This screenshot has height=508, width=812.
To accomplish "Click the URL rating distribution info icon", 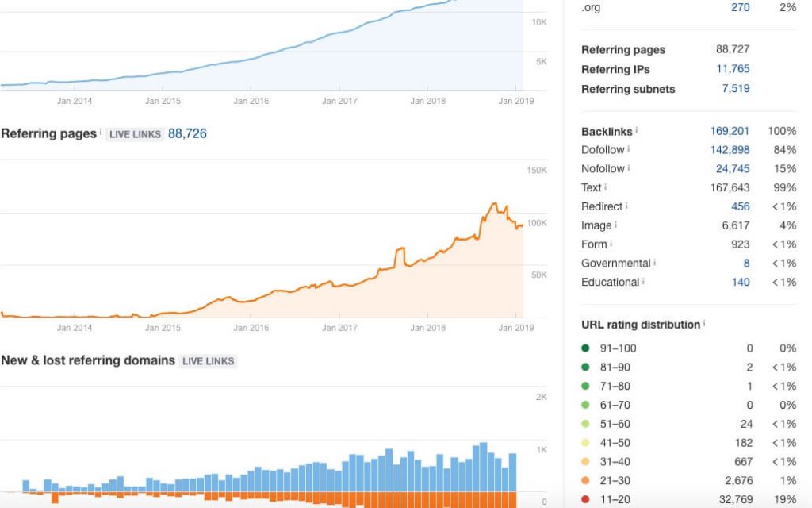I will pyautogui.click(x=704, y=324).
